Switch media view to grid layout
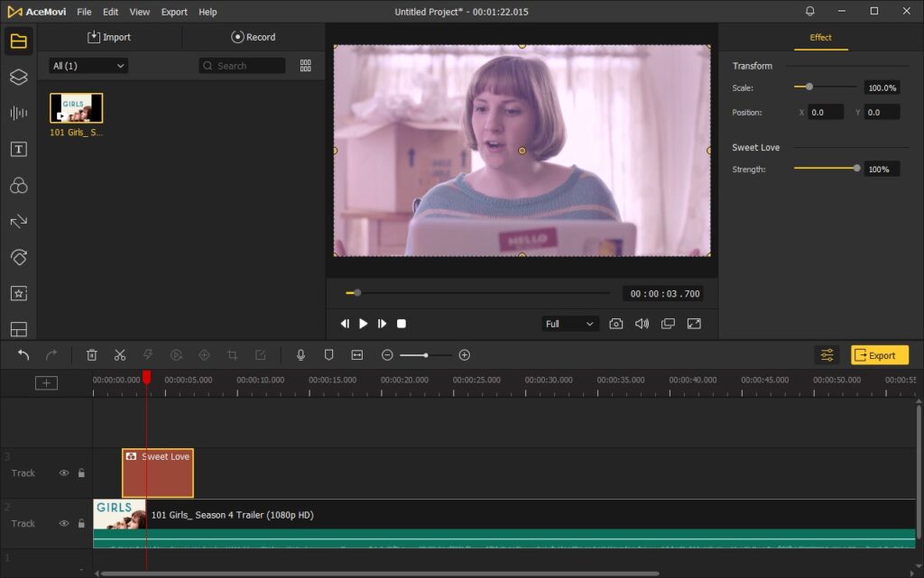The height and width of the screenshot is (578, 924). [306, 66]
